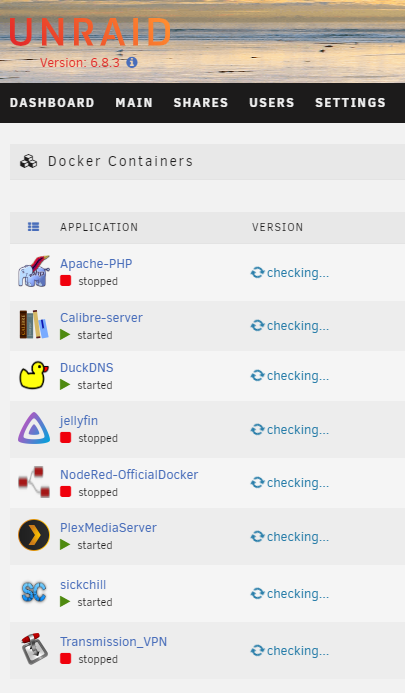Click the version info icon
Screen dimensions: 405x693
132,62
